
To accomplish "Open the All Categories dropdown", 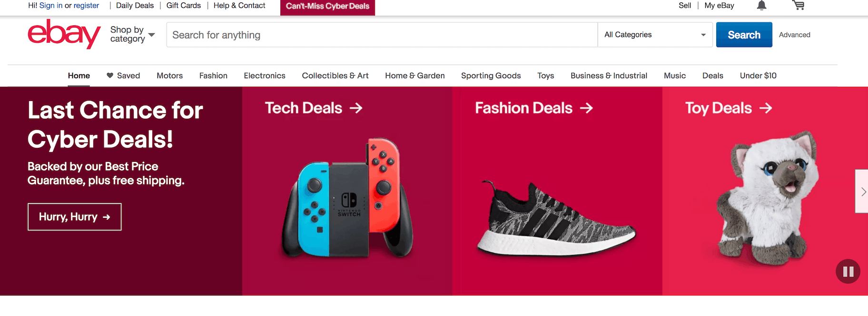I will pos(655,35).
